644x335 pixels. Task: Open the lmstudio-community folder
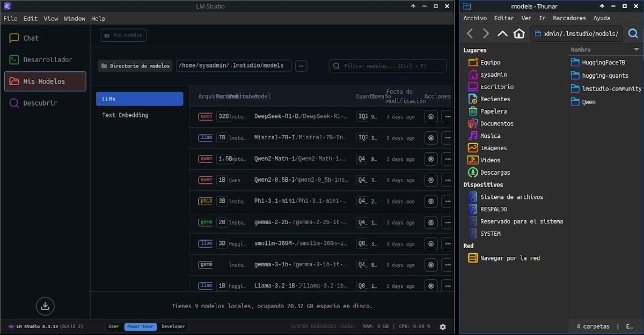tap(611, 88)
